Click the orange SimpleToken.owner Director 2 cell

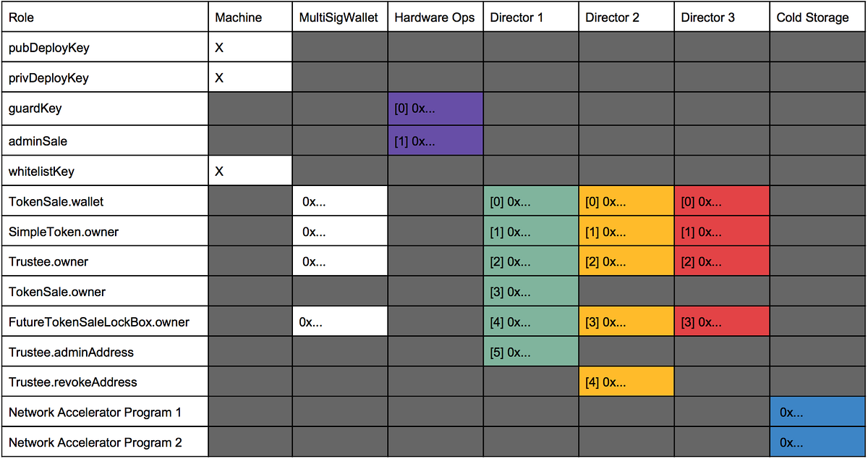pos(626,232)
